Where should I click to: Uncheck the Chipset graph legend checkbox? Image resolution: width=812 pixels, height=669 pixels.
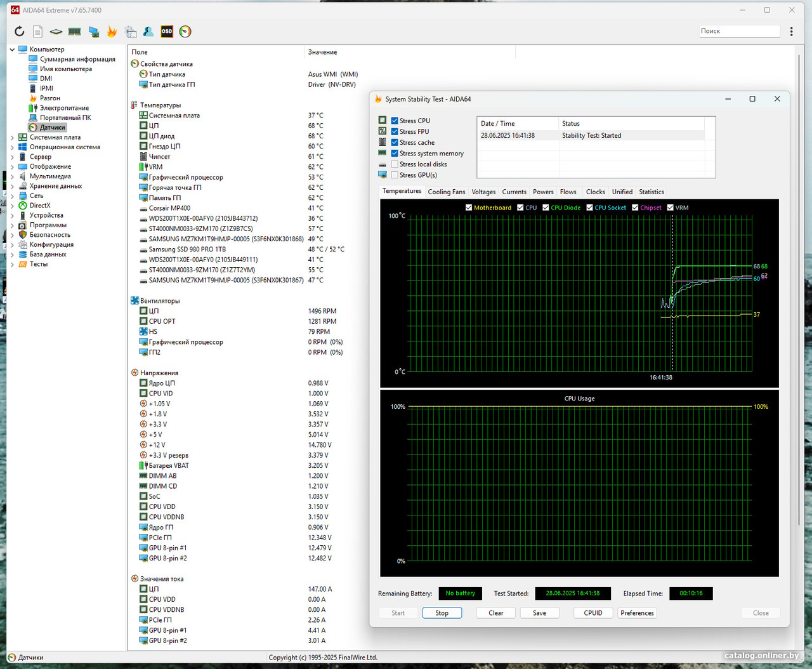[x=635, y=208]
